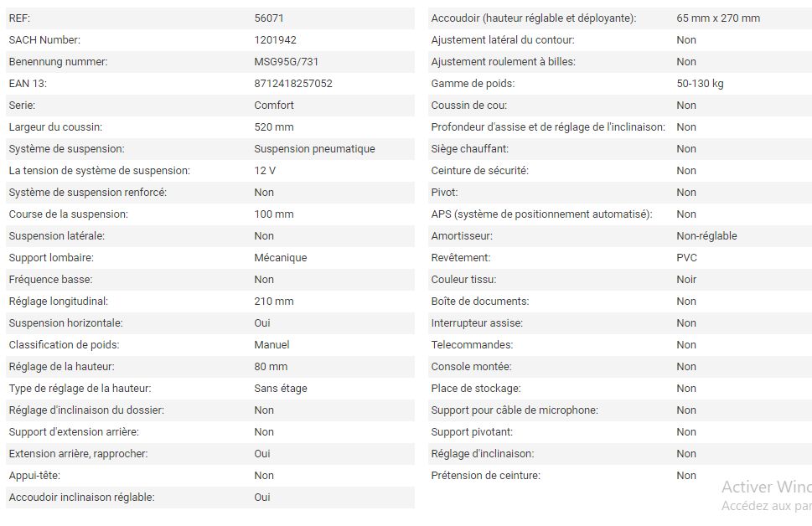The height and width of the screenshot is (526, 812).
Task: Select the SACH Number value 1201942
Action: [x=275, y=40]
